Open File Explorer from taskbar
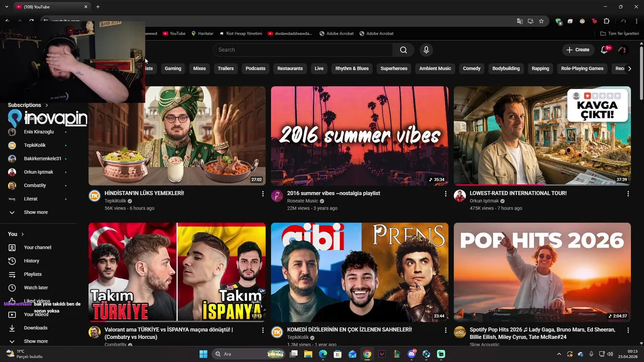This screenshot has height=362, width=644. tap(308, 354)
